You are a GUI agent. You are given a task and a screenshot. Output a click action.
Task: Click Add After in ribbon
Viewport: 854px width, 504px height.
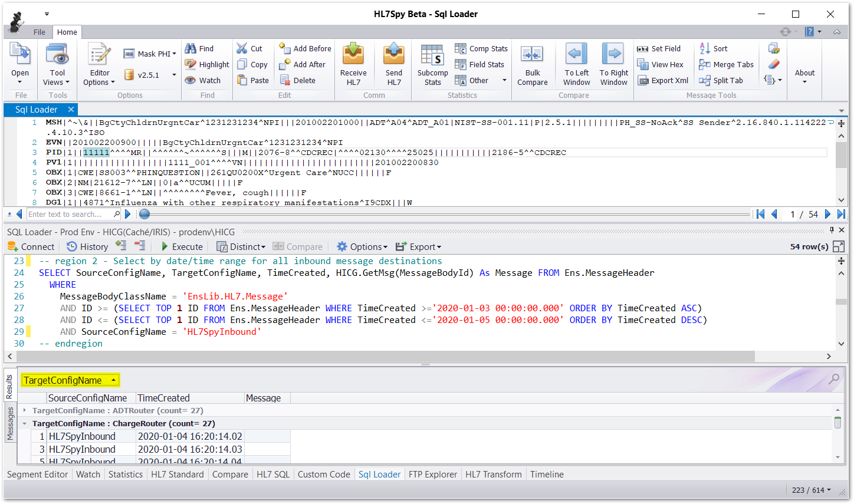pyautogui.click(x=303, y=64)
